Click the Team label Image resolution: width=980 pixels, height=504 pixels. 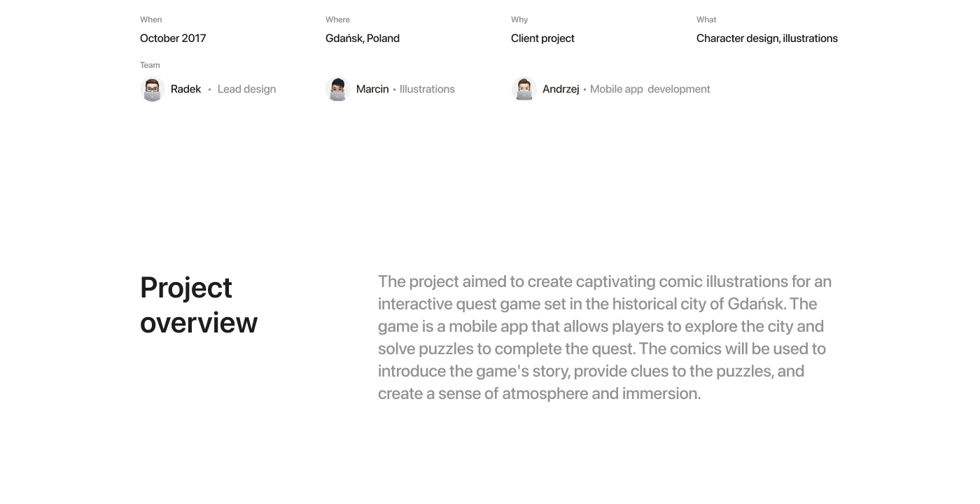pos(150,65)
